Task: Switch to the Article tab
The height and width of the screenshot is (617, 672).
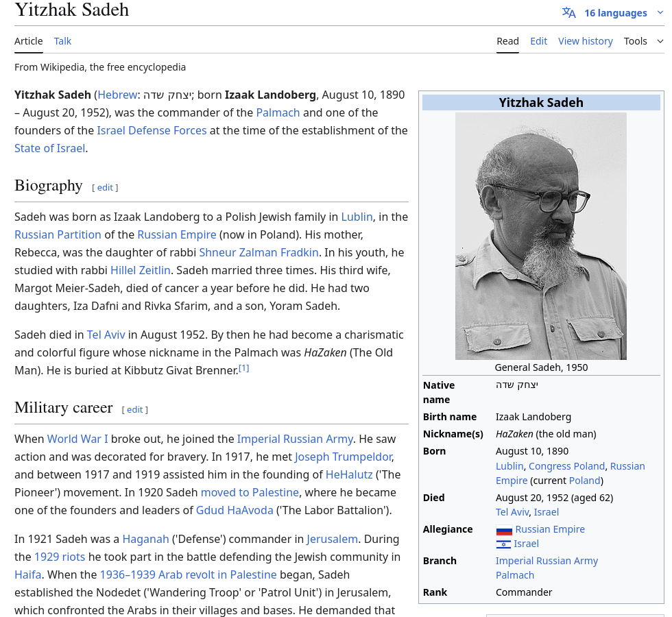Action: pyautogui.click(x=29, y=41)
